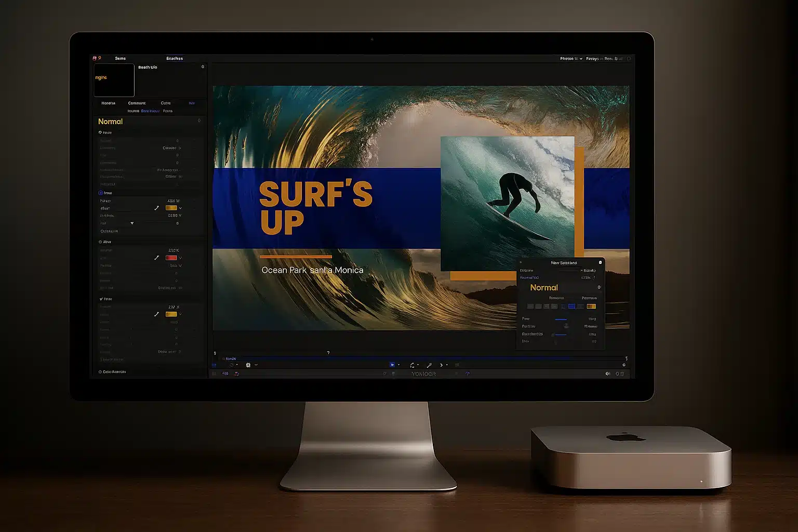Select the pen tool in the canvas toolbar
The width and height of the screenshot is (798, 532).
pyautogui.click(x=429, y=365)
